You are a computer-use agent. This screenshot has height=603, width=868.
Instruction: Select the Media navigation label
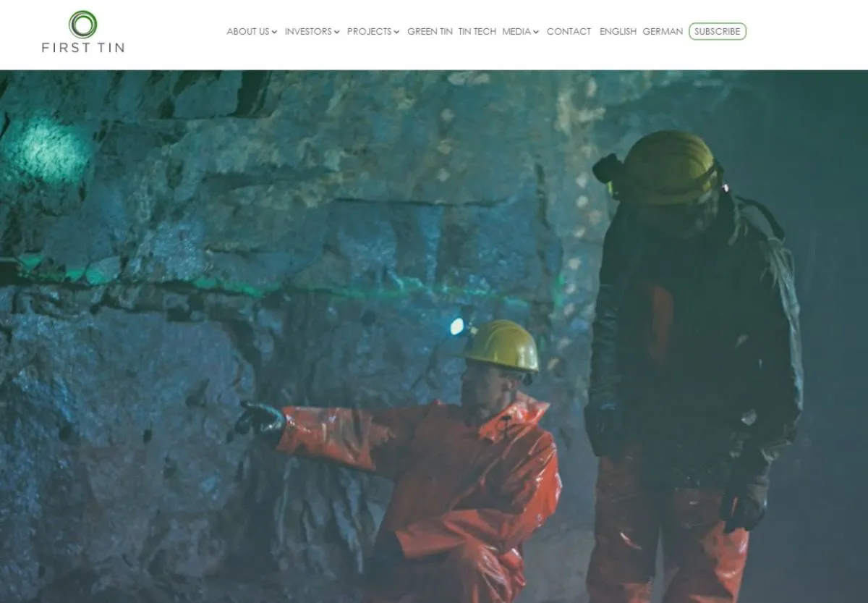coord(516,32)
